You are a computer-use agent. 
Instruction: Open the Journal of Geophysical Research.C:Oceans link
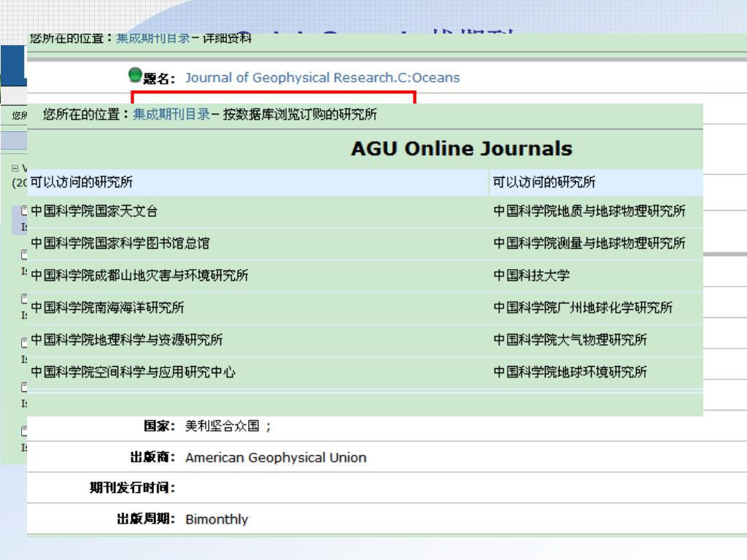coord(322,77)
